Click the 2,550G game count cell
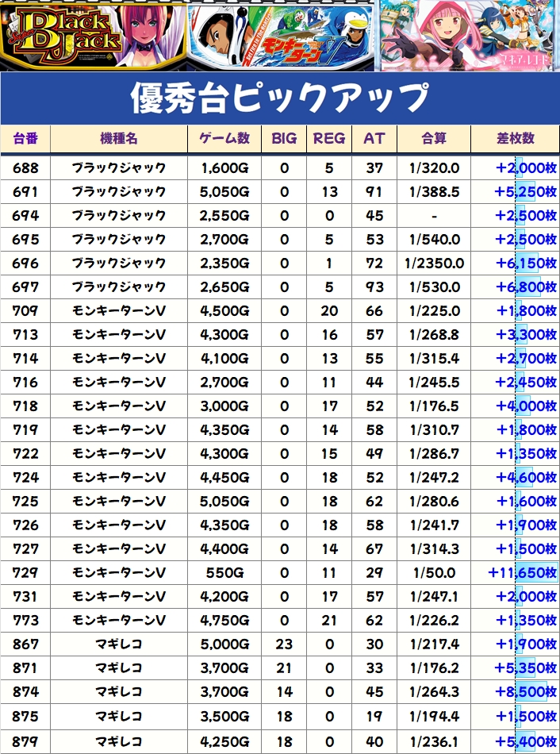This screenshot has height=754, width=560. [224, 215]
